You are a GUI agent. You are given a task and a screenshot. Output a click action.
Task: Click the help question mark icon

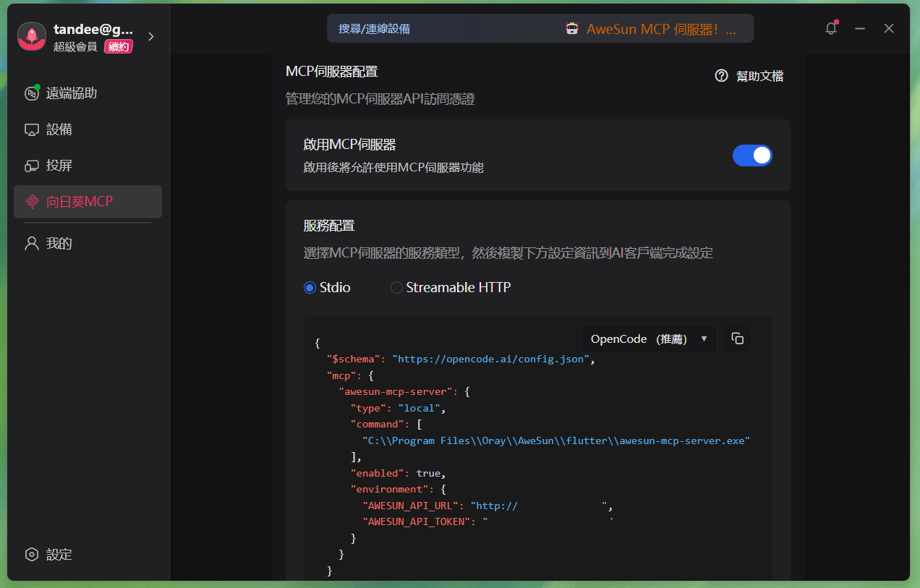(721, 76)
